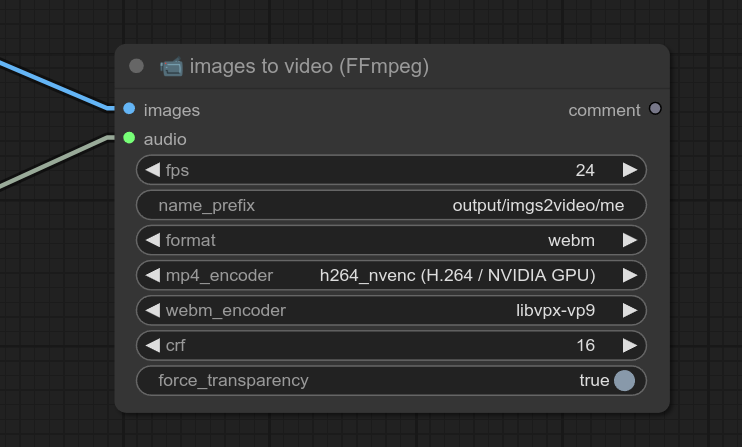Click the video camera icon in node title
Viewport: 742px width, 447px height.
tap(171, 67)
